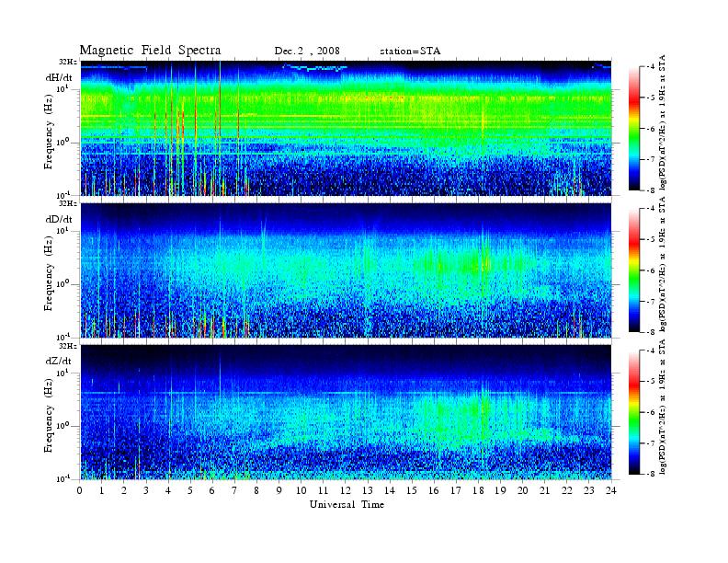Click the "32Hz" label above the dZ/dt panel
This screenshot has width=728, height=563.
click(x=68, y=346)
